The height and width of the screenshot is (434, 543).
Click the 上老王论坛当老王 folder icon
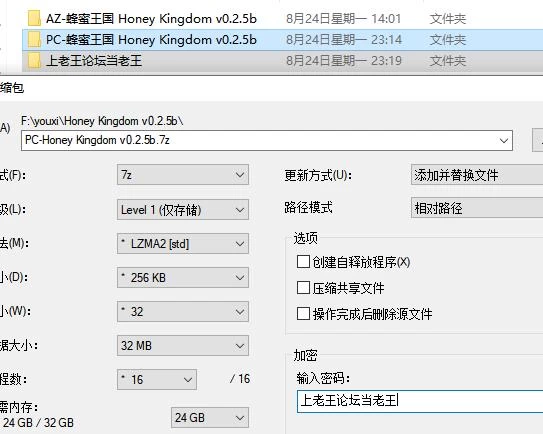point(34,61)
